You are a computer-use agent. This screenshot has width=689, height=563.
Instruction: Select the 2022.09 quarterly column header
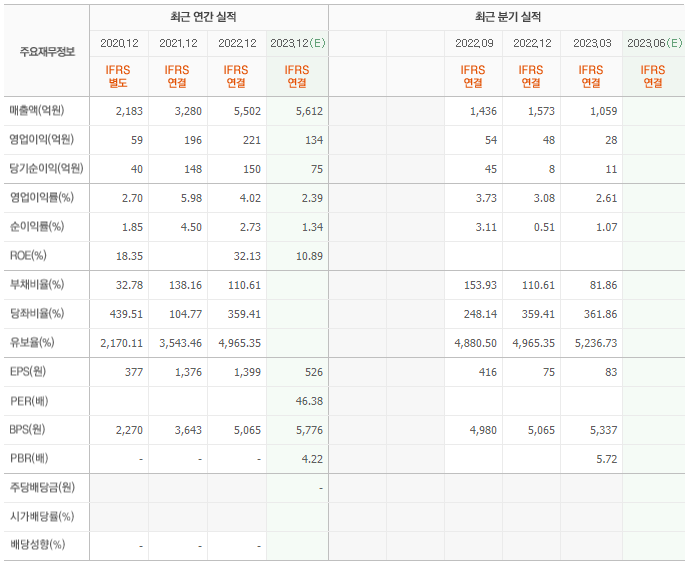point(474,43)
